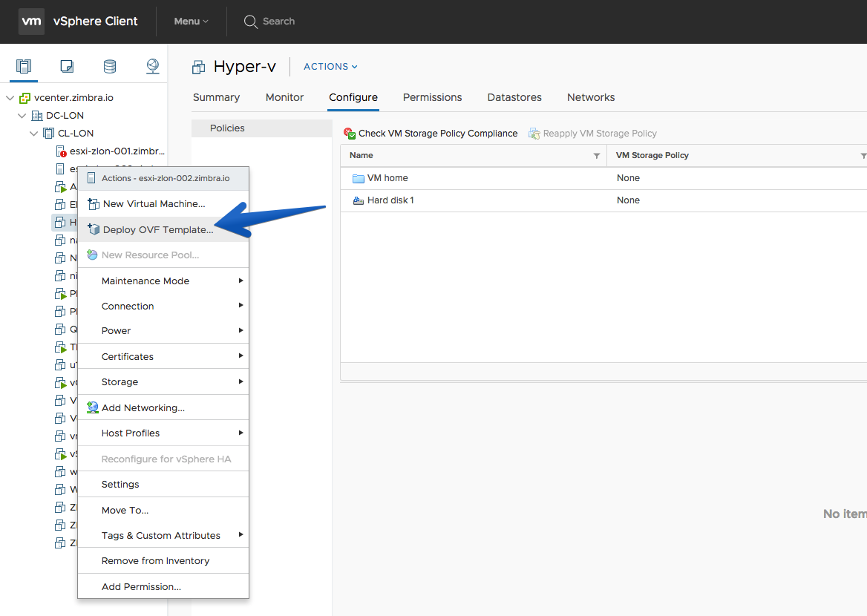867x616 pixels.
Task: Filter the Name column
Action: 597,156
